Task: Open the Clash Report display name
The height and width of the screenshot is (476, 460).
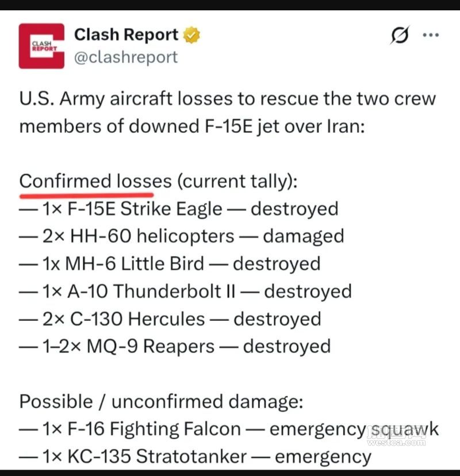Action: tap(126, 35)
